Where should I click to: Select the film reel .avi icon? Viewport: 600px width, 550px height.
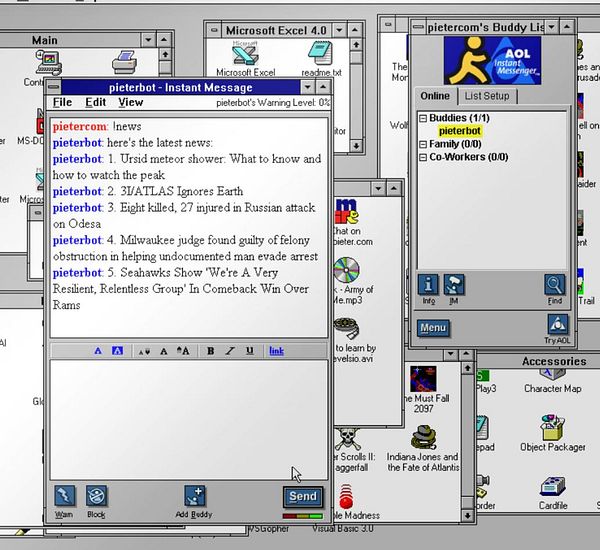(x=347, y=328)
